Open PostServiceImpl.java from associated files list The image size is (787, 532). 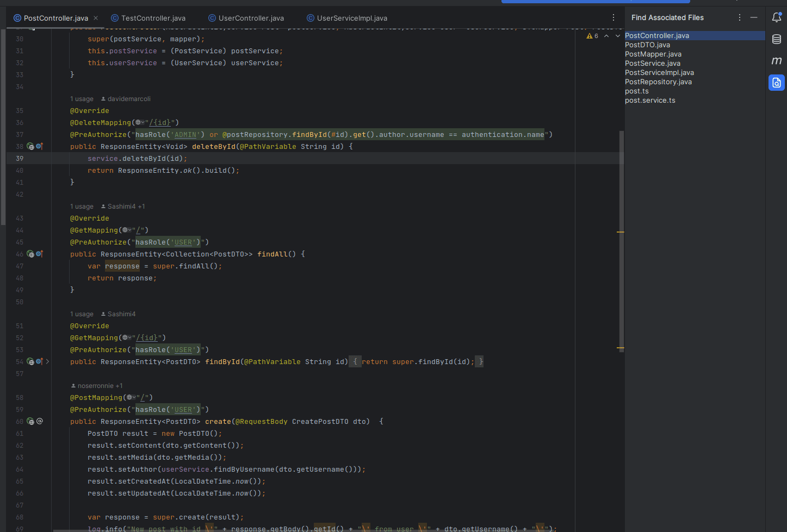tap(659, 73)
